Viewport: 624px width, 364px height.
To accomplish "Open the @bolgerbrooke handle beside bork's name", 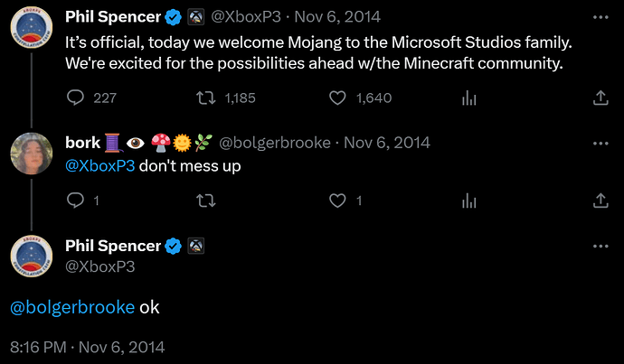I will tap(275, 143).
